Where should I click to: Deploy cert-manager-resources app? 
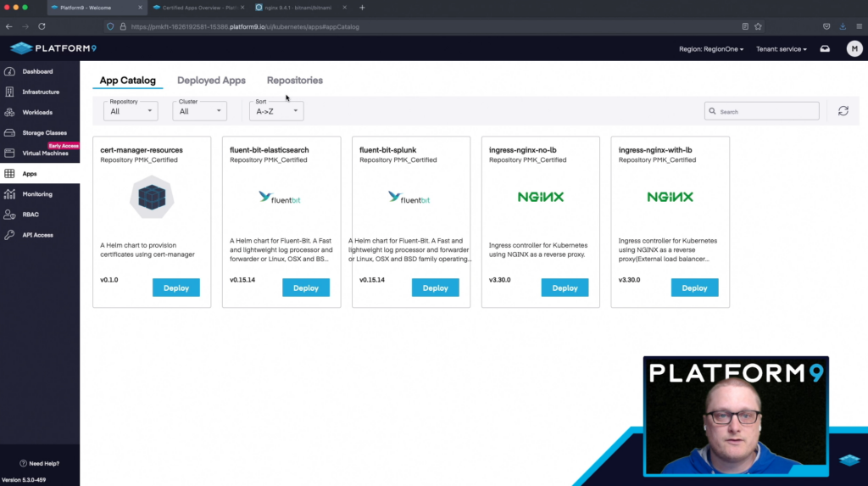pos(176,288)
